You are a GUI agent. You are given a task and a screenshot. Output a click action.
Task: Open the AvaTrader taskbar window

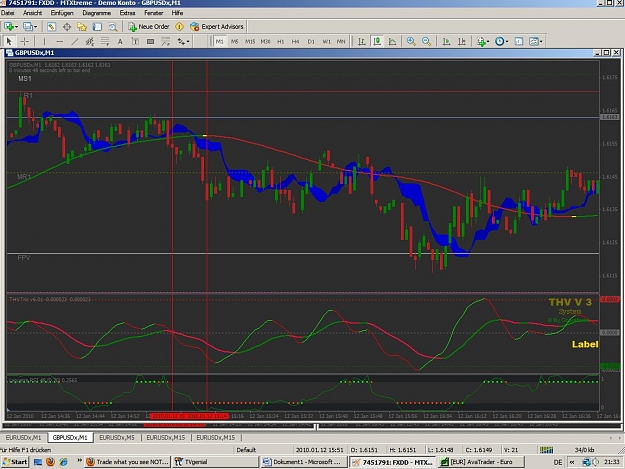[x=480, y=462]
